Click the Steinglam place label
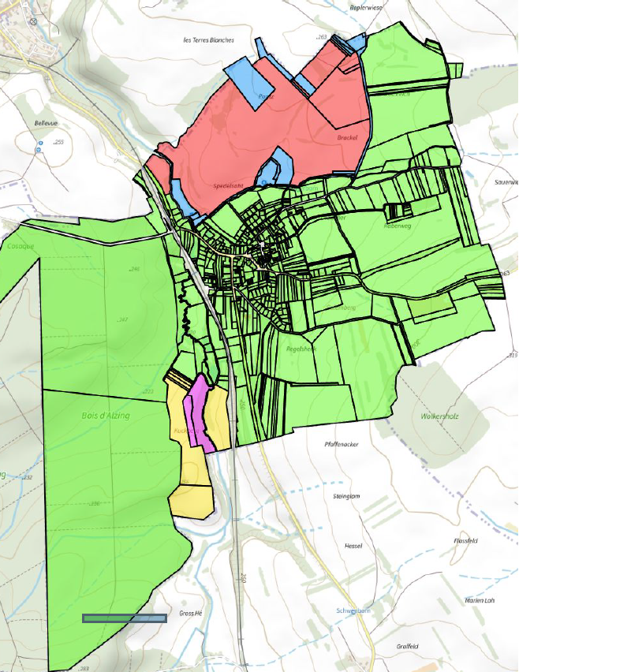Viewport: 631px width, 672px height. tap(347, 496)
